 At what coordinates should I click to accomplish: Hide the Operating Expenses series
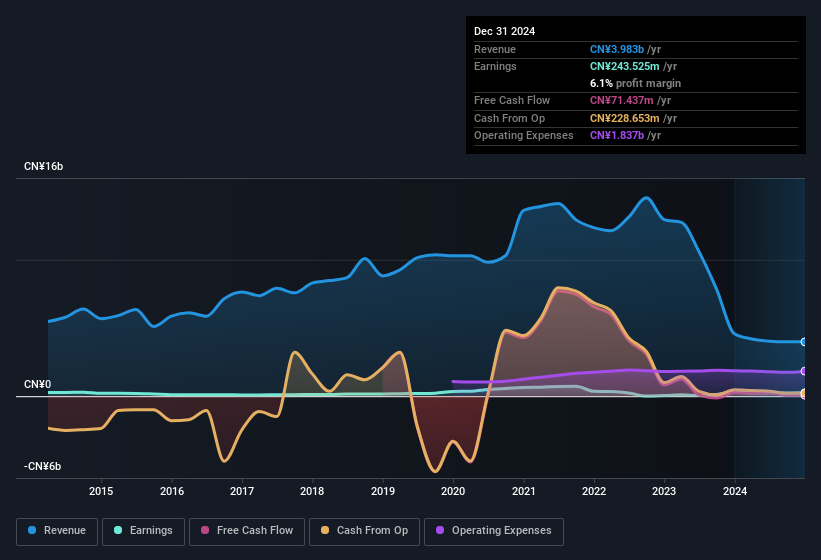point(494,531)
